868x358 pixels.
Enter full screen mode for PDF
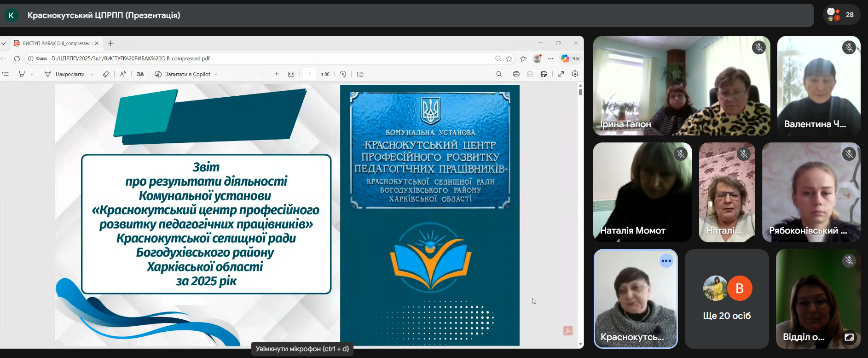pyautogui.click(x=561, y=74)
